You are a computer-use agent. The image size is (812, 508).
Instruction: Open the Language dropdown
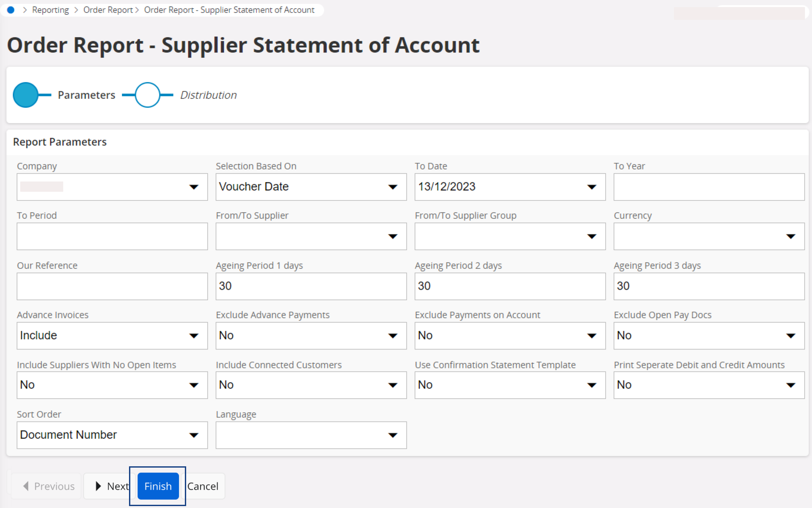(x=393, y=435)
